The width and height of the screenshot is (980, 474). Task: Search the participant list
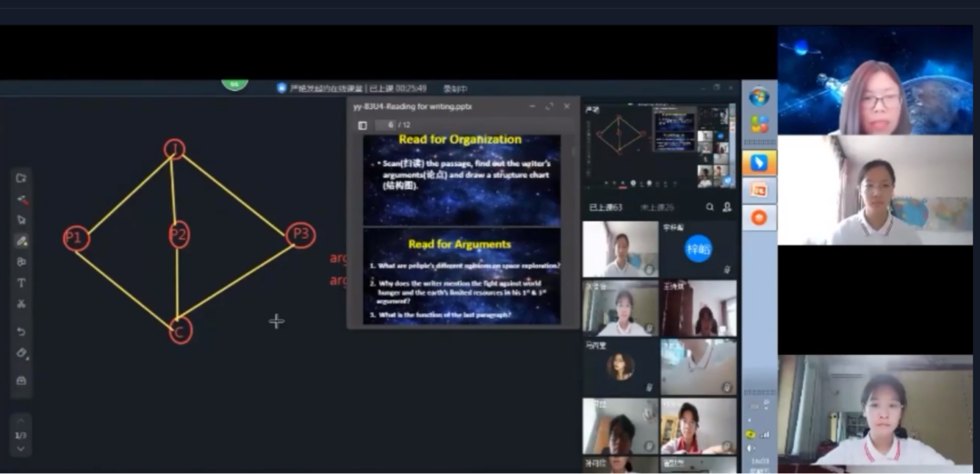(710, 208)
